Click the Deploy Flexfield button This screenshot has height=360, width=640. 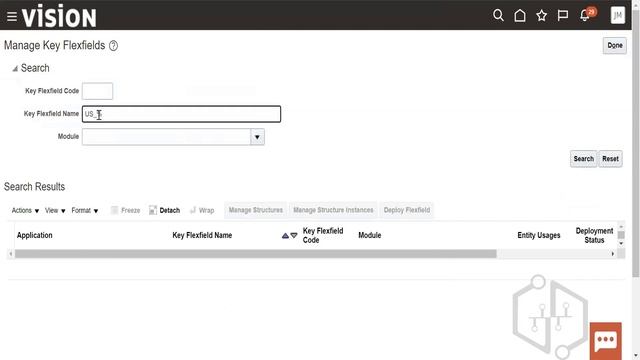tap(407, 210)
